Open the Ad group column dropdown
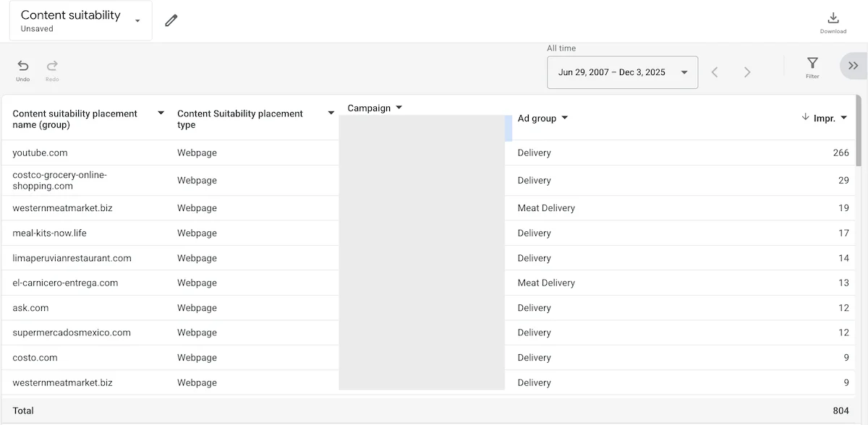The width and height of the screenshot is (868, 425). (565, 119)
